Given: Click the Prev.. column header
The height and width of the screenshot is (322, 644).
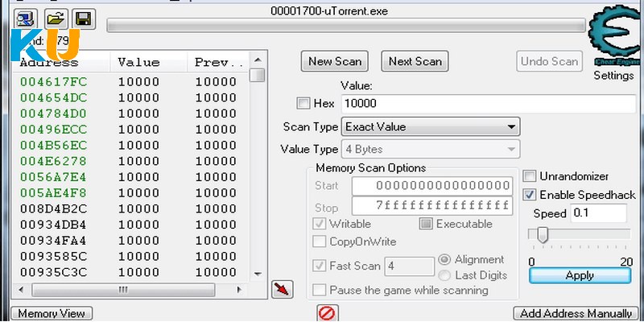Looking at the screenshot, I should tap(217, 63).
